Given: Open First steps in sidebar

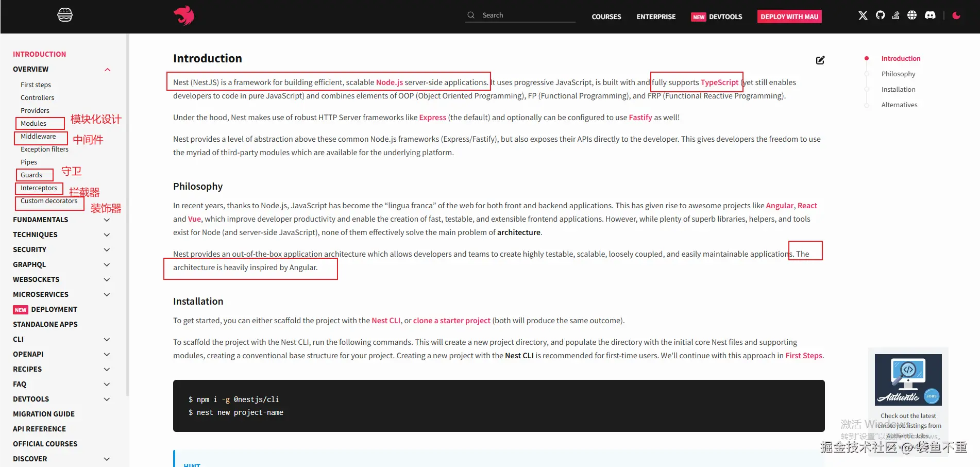Looking at the screenshot, I should pyautogui.click(x=36, y=85).
